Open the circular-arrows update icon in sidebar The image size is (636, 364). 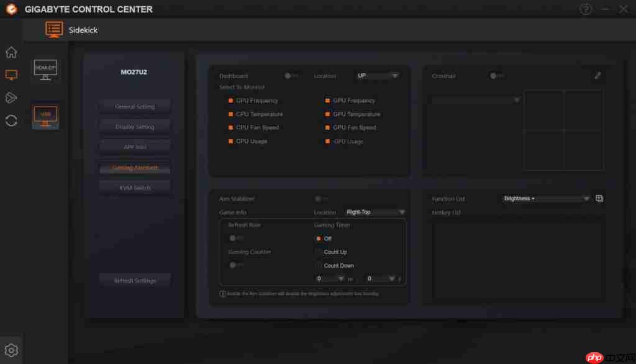11,121
